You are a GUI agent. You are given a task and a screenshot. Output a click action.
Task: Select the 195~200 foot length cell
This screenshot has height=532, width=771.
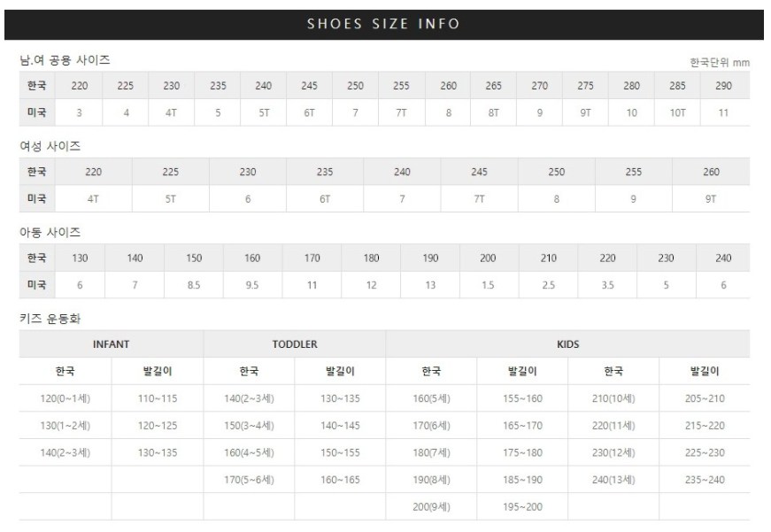click(522, 507)
